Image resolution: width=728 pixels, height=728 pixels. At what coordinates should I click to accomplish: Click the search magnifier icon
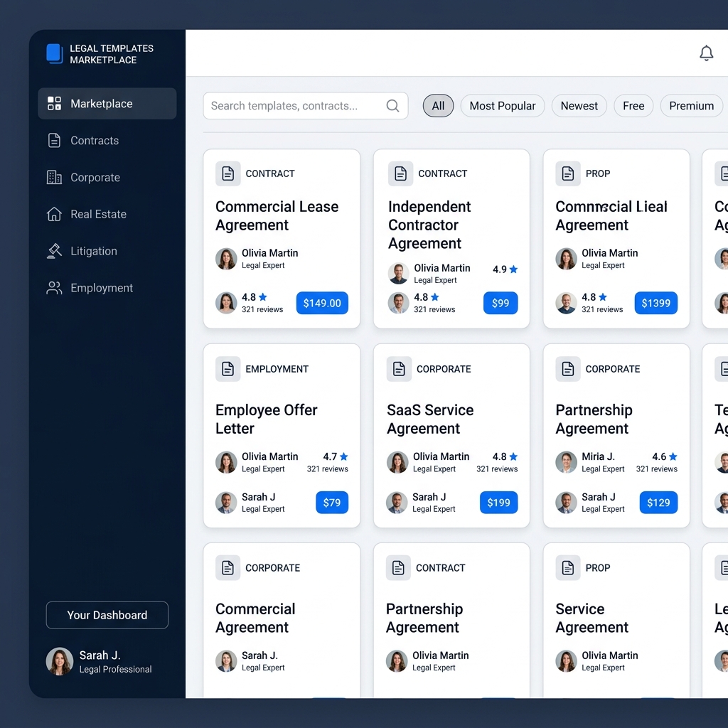click(x=392, y=106)
